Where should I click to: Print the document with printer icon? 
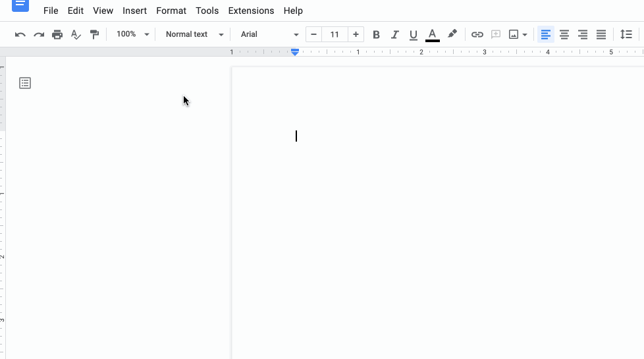(57, 34)
